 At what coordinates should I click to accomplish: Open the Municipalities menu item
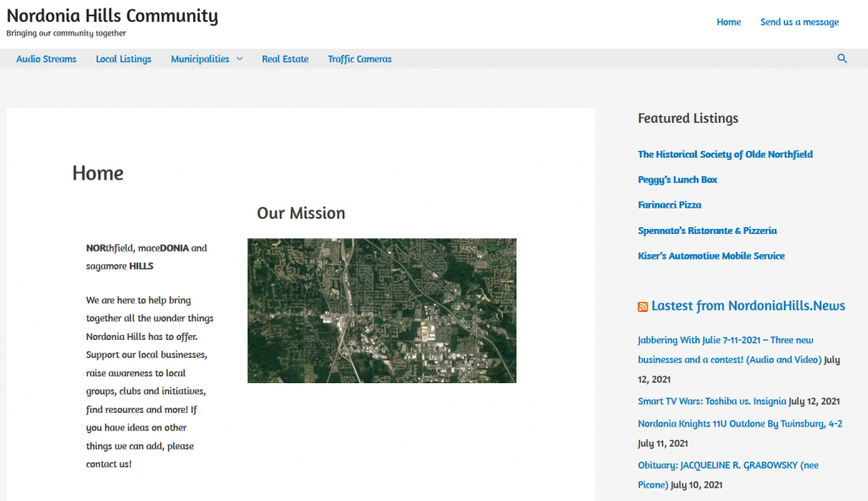[200, 58]
